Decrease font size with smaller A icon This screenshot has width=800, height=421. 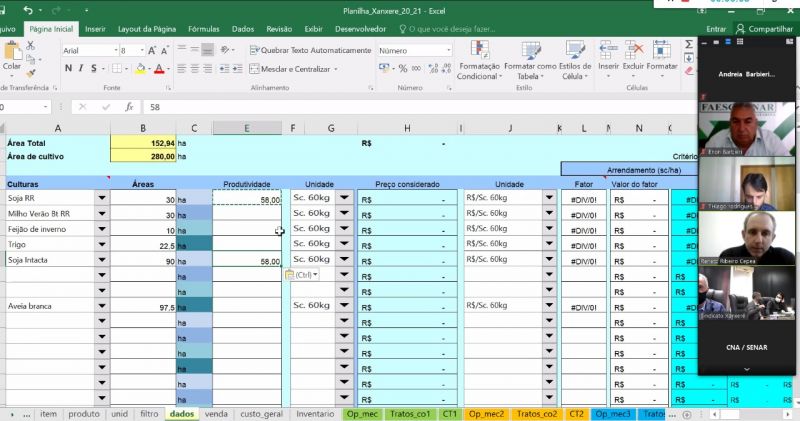coord(164,51)
